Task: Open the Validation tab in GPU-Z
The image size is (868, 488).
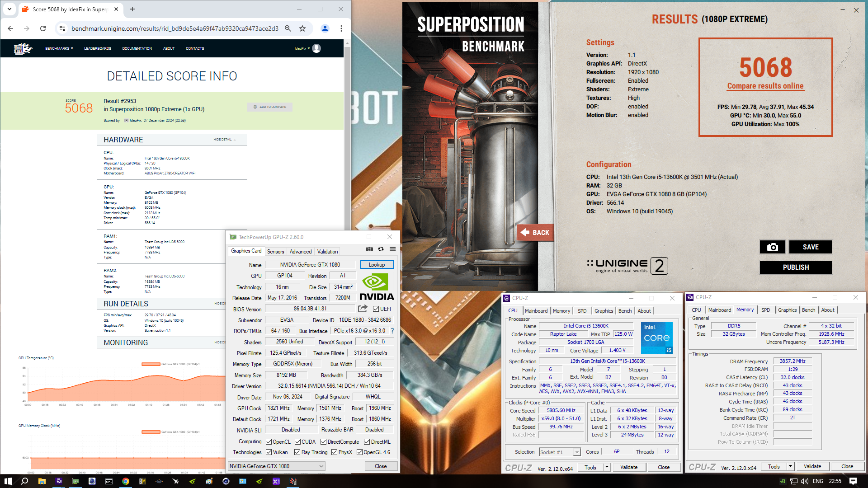Action: [327, 252]
